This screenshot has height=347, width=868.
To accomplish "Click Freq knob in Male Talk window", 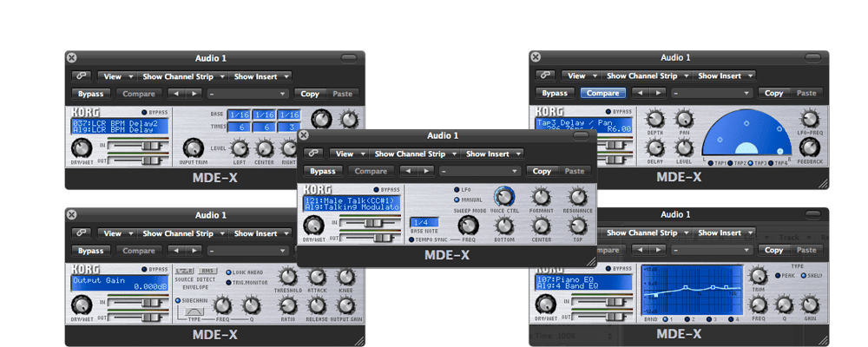I will [469, 225].
